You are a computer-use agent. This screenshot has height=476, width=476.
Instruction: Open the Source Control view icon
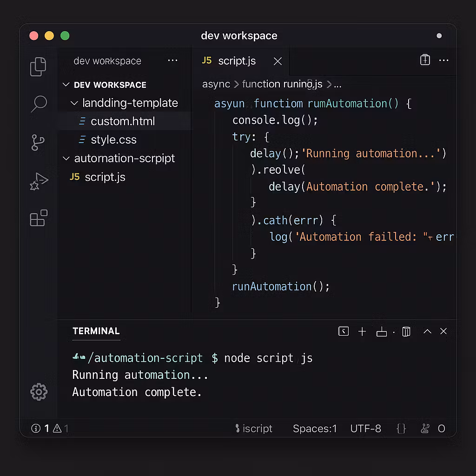[x=38, y=142]
